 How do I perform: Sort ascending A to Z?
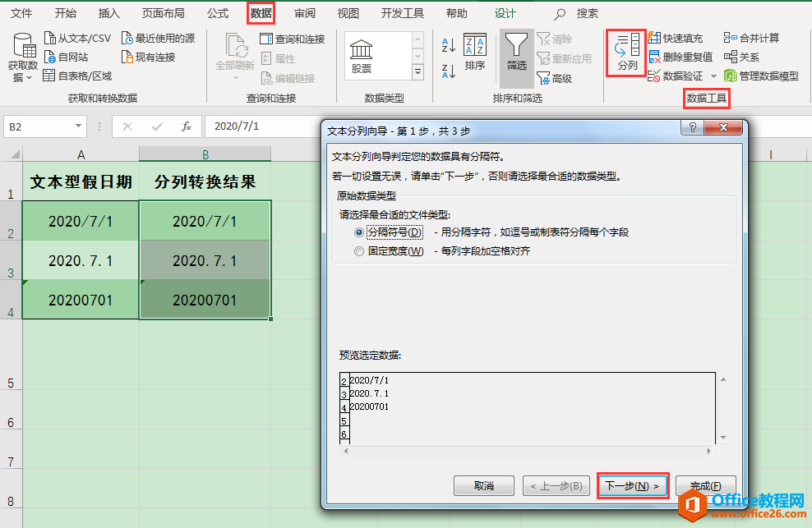point(449,45)
